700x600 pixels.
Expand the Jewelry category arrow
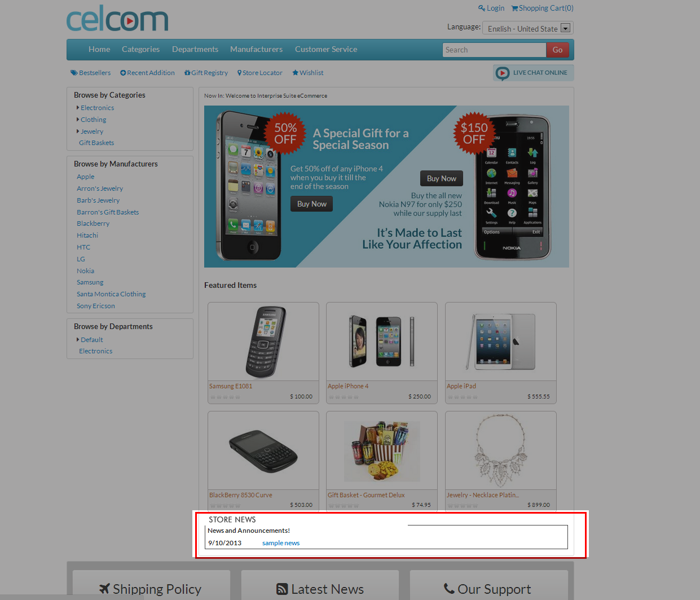(x=78, y=131)
